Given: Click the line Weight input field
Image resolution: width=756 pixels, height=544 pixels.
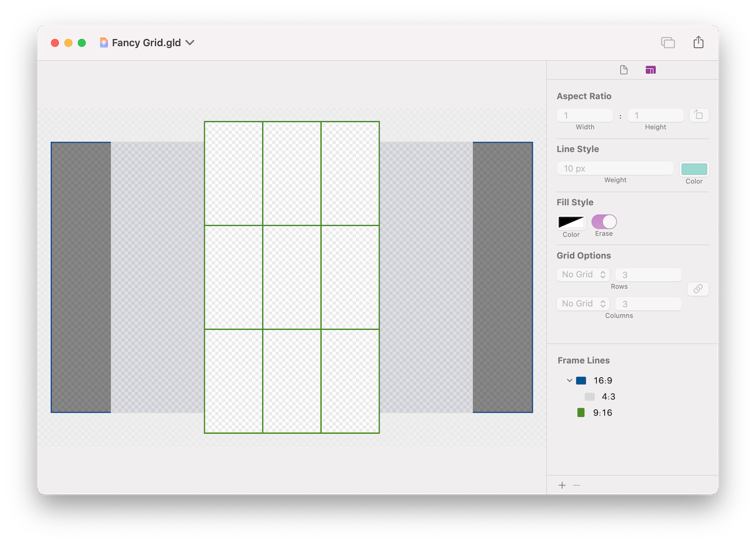Looking at the screenshot, I should (615, 169).
